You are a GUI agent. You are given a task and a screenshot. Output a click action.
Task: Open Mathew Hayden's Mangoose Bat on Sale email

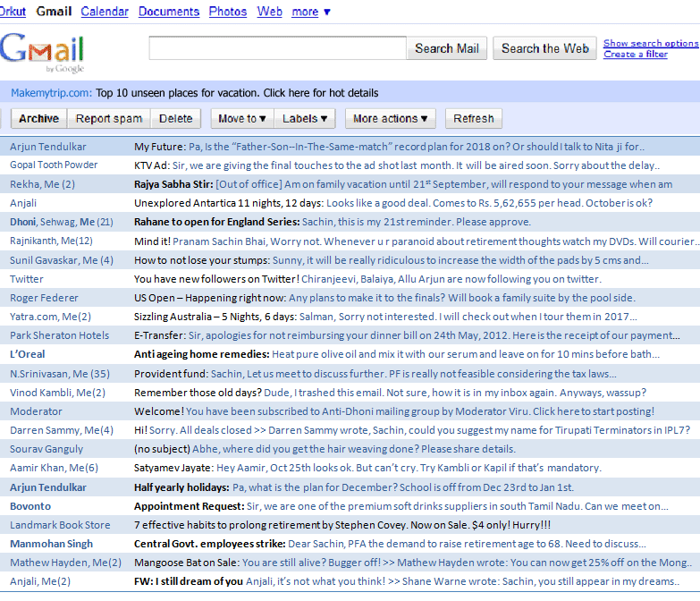(350, 563)
